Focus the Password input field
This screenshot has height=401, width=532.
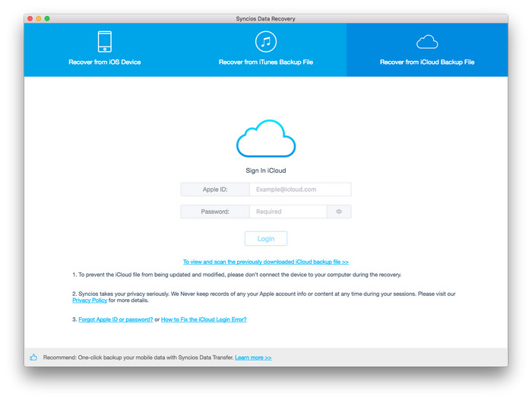click(x=288, y=212)
